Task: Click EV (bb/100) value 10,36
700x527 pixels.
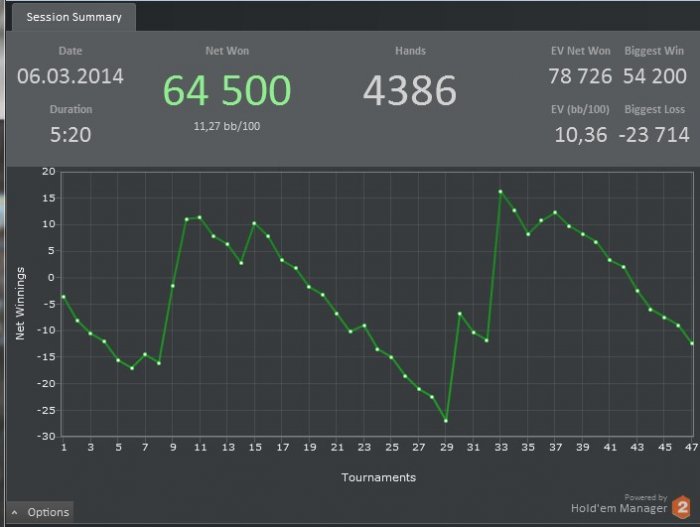Action: [581, 135]
